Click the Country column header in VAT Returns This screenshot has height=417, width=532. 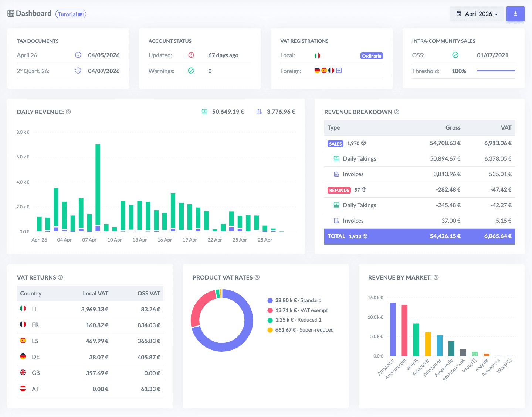point(31,293)
